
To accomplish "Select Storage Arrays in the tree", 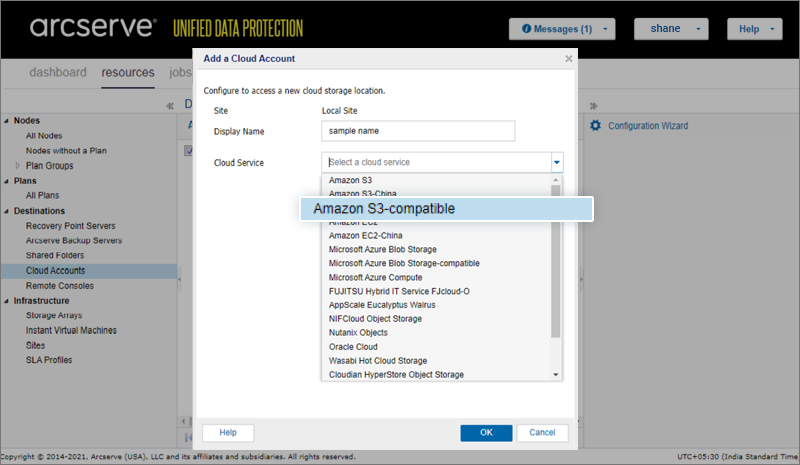I will [x=54, y=315].
